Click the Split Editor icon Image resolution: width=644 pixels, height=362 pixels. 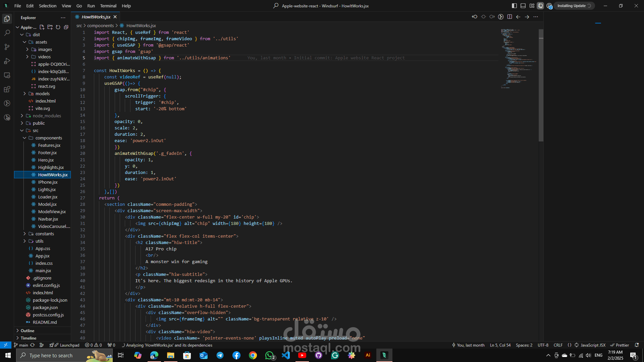pos(509,17)
